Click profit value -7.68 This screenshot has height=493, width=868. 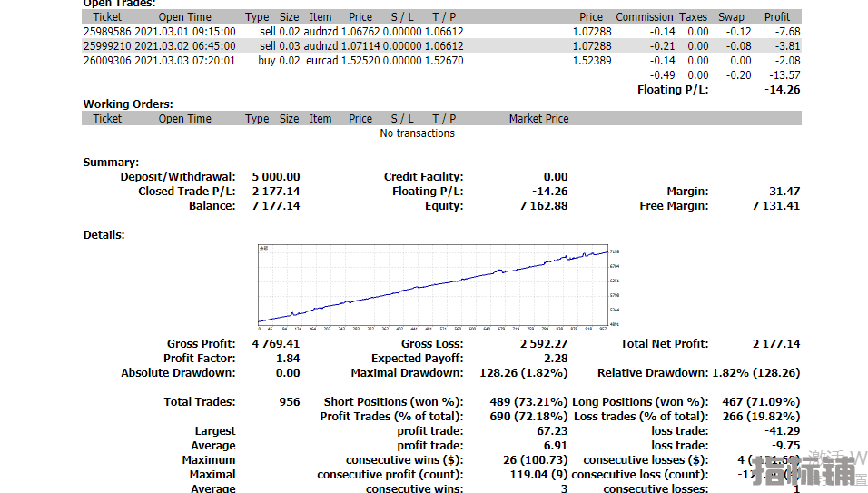click(x=787, y=32)
